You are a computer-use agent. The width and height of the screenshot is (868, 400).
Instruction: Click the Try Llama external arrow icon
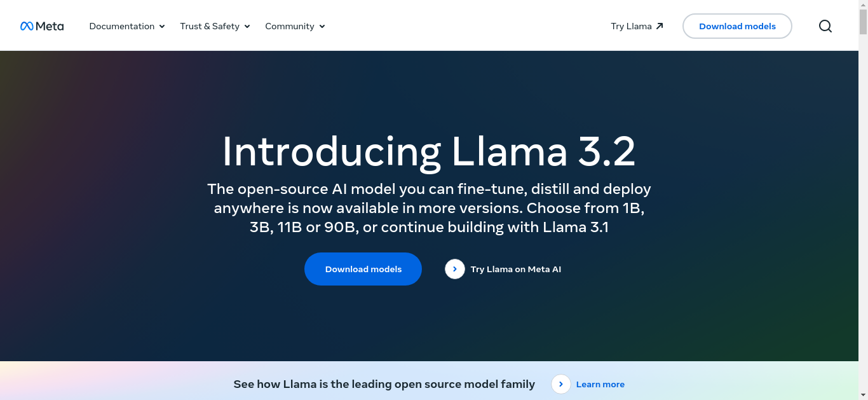[x=660, y=26]
